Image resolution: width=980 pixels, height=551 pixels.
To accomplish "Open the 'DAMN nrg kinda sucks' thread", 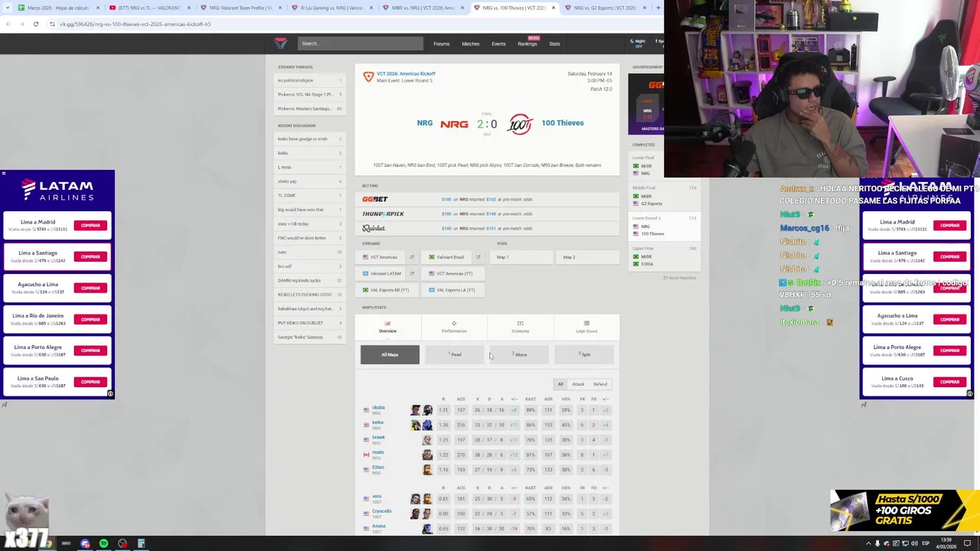I will (309, 280).
